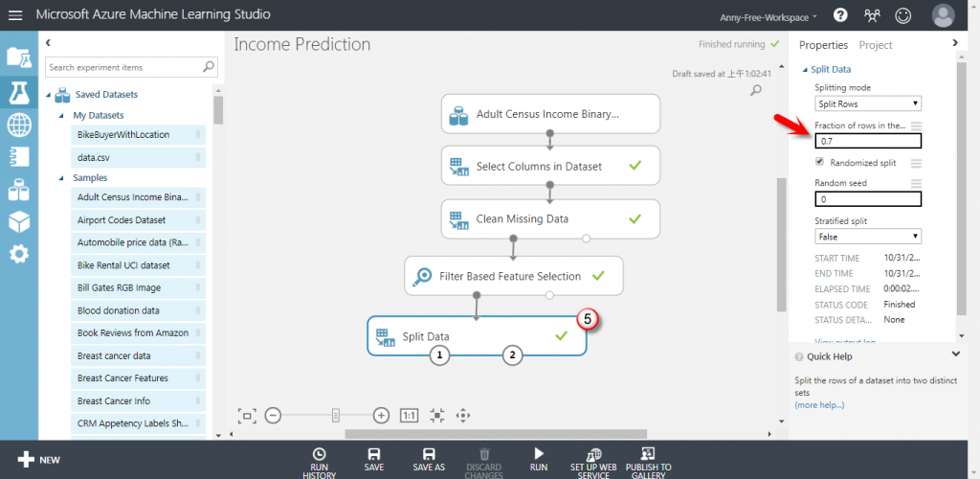Select BikeBuyerWithLocation dataset
This screenshot has width=980, height=479.
click(x=138, y=134)
